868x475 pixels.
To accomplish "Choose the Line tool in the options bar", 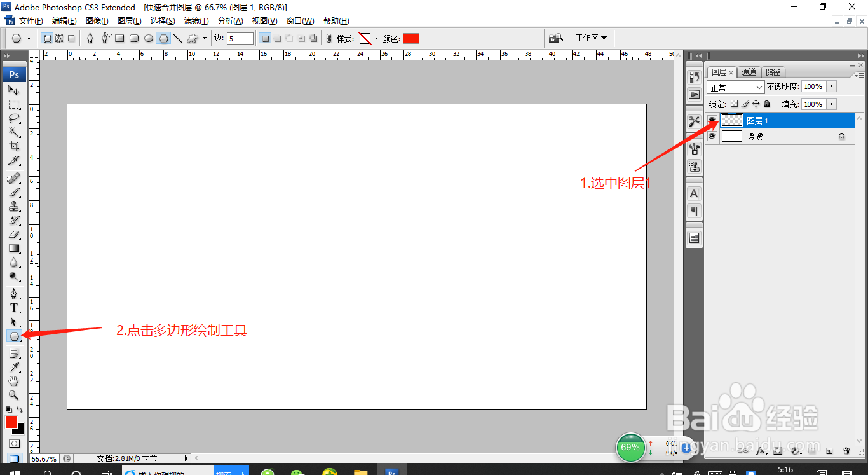I will [x=178, y=38].
